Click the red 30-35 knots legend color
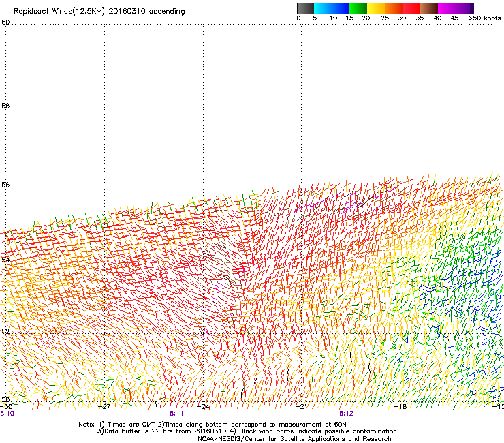The height and width of the screenshot is (443, 504). (x=411, y=8)
